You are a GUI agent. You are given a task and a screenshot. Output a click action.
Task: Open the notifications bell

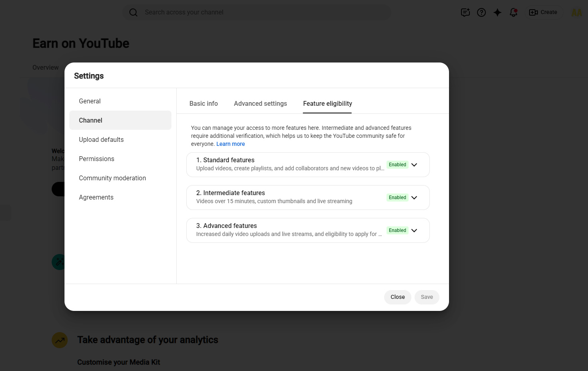513,12
